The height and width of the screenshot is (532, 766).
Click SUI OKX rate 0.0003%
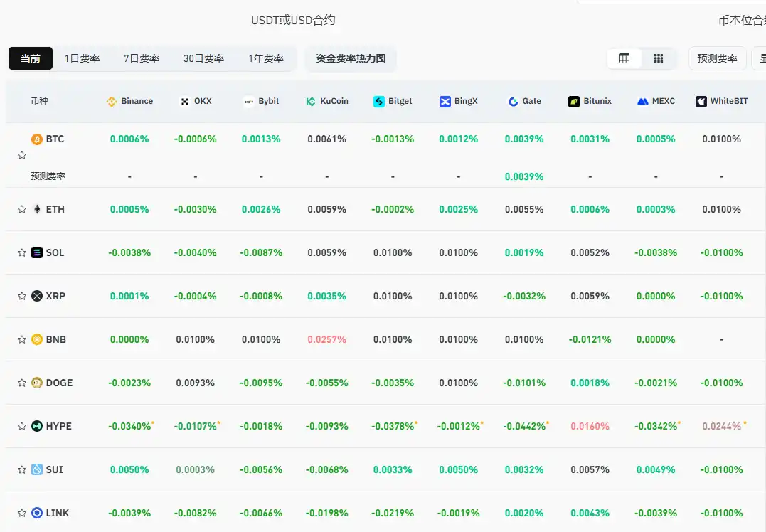pos(196,469)
